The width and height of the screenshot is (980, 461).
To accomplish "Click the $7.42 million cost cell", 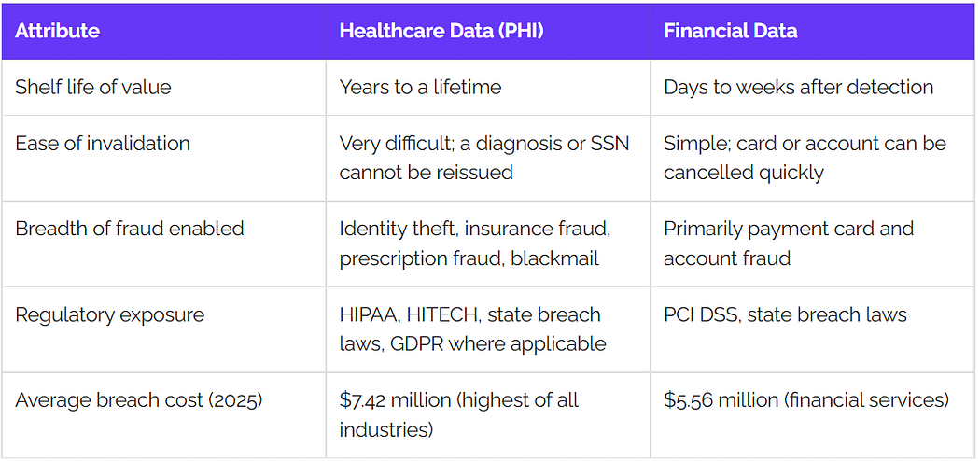I will point(488,414).
